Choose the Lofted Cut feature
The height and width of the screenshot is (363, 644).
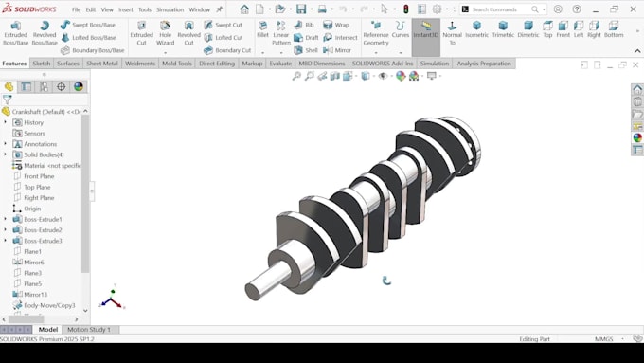tap(224, 37)
